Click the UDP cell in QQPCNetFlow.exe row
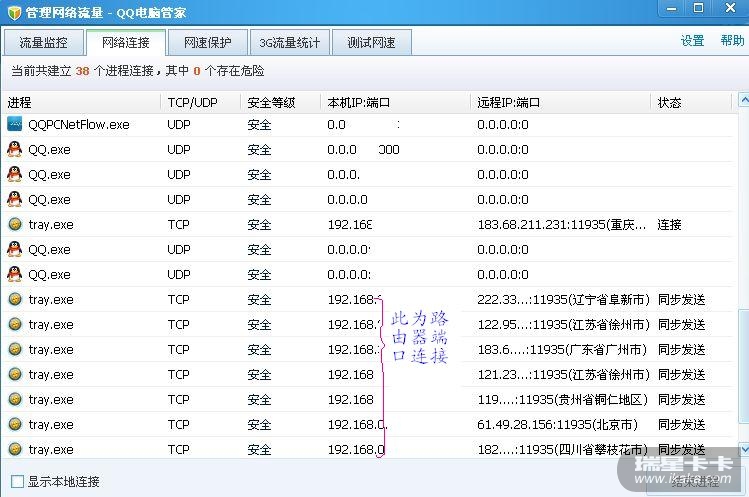The width and height of the screenshot is (749, 497). coord(179,125)
